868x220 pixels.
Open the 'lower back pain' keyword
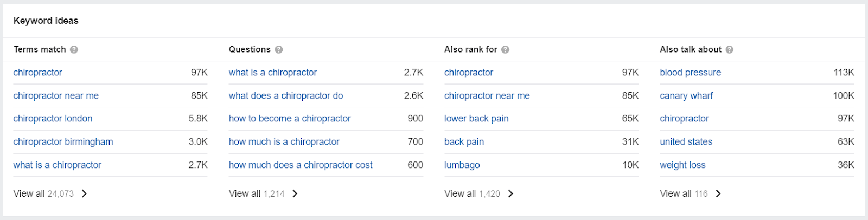tap(476, 118)
